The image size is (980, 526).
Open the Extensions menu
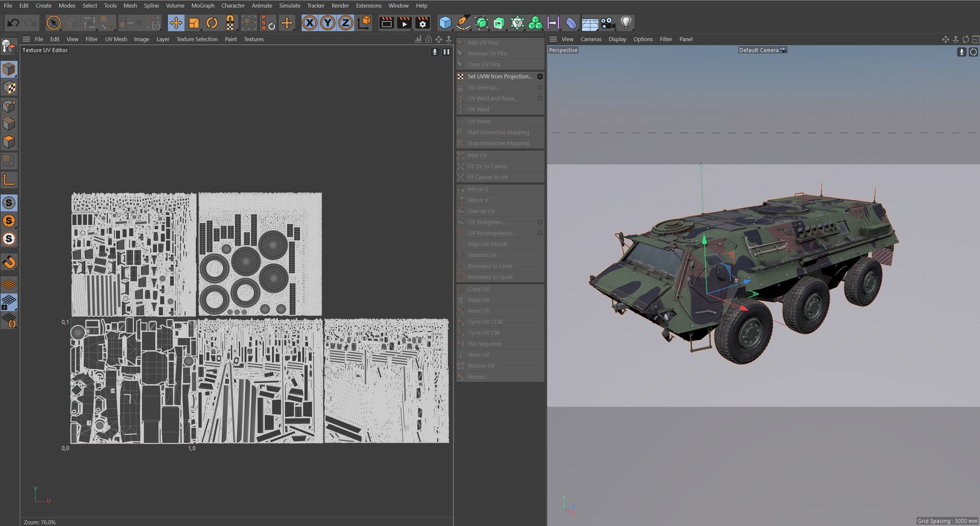pyautogui.click(x=369, y=6)
